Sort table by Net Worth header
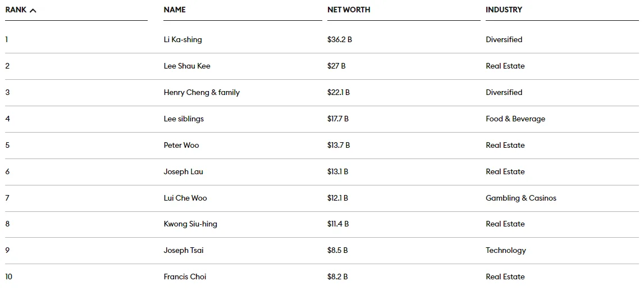644x290 pixels. pyautogui.click(x=349, y=10)
